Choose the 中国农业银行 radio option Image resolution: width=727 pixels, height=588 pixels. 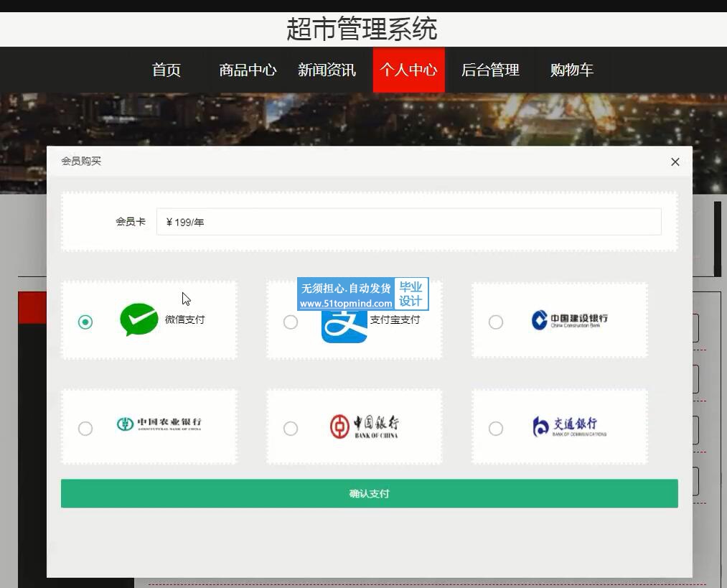click(x=85, y=429)
